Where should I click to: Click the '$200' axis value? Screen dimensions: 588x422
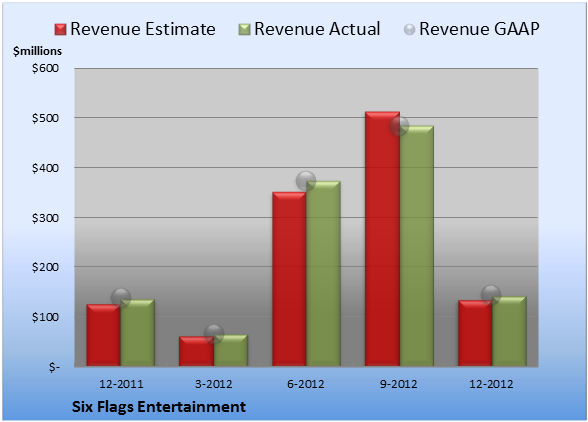(x=45, y=267)
